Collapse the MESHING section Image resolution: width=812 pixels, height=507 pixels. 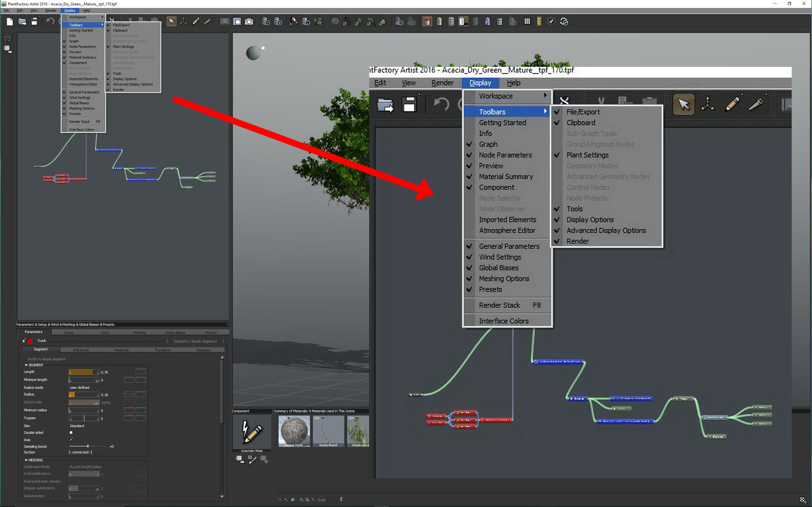(x=26, y=460)
